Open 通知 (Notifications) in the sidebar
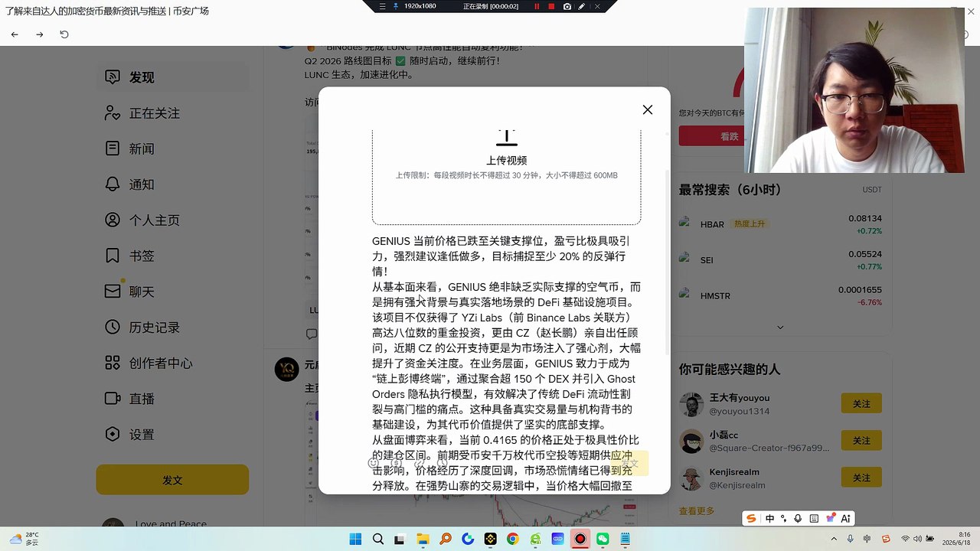Image resolution: width=980 pixels, height=551 pixels. click(172, 184)
